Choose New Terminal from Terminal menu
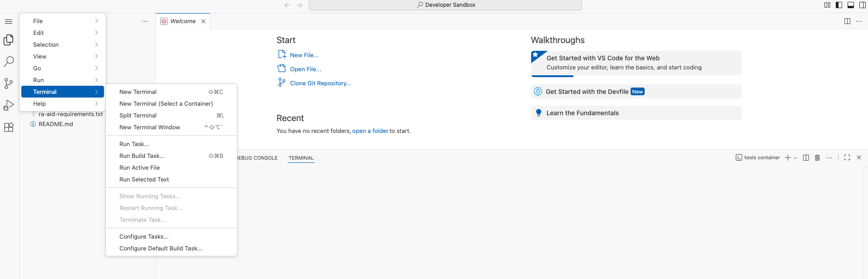868x279 pixels. [138, 92]
